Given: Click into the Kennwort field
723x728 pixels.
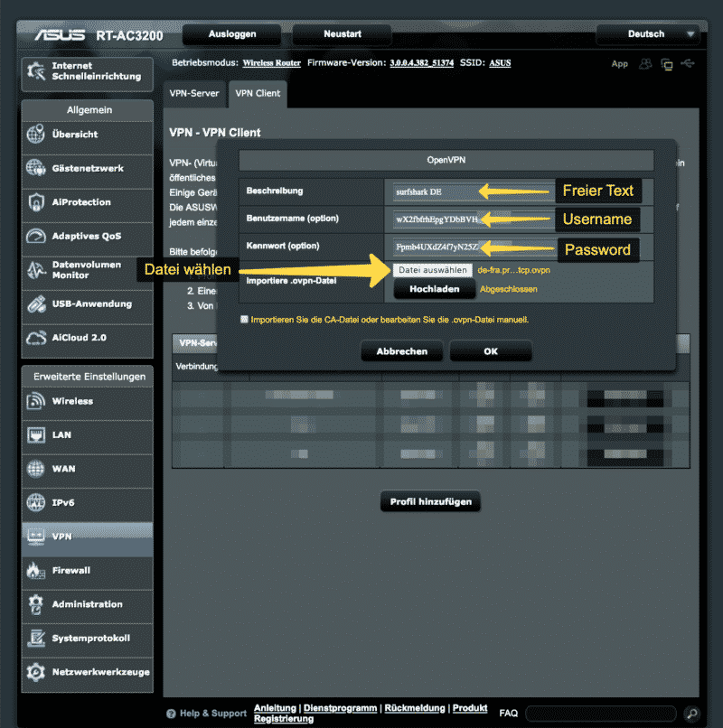Looking at the screenshot, I should (474, 247).
